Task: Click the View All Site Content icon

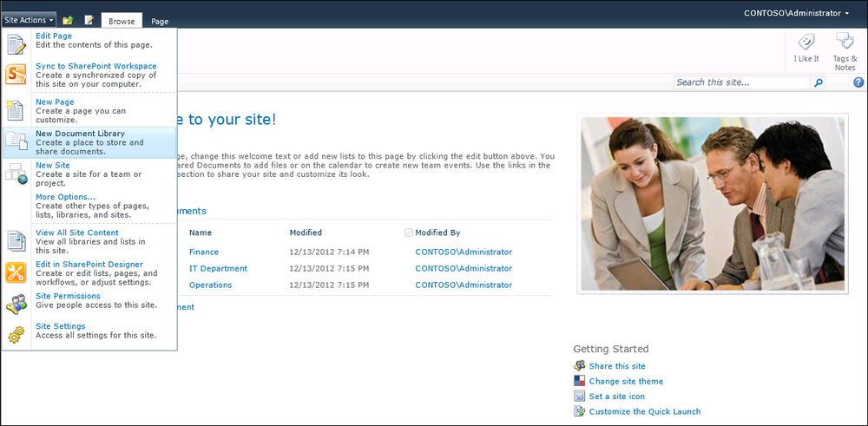Action: tap(16, 241)
